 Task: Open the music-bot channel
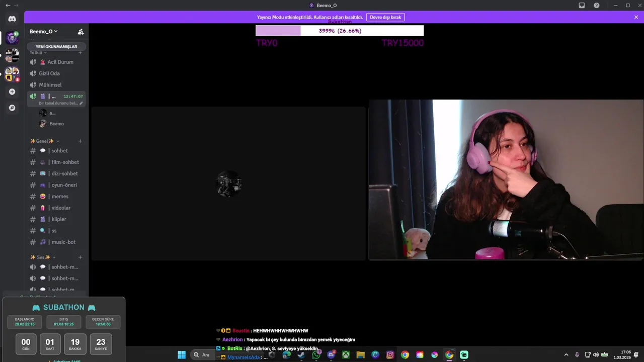pyautogui.click(x=56, y=242)
